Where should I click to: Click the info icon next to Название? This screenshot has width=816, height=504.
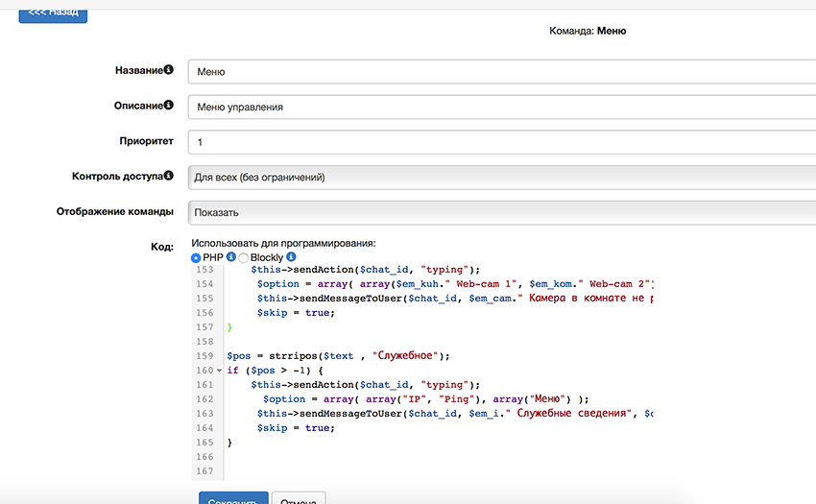pos(169,70)
